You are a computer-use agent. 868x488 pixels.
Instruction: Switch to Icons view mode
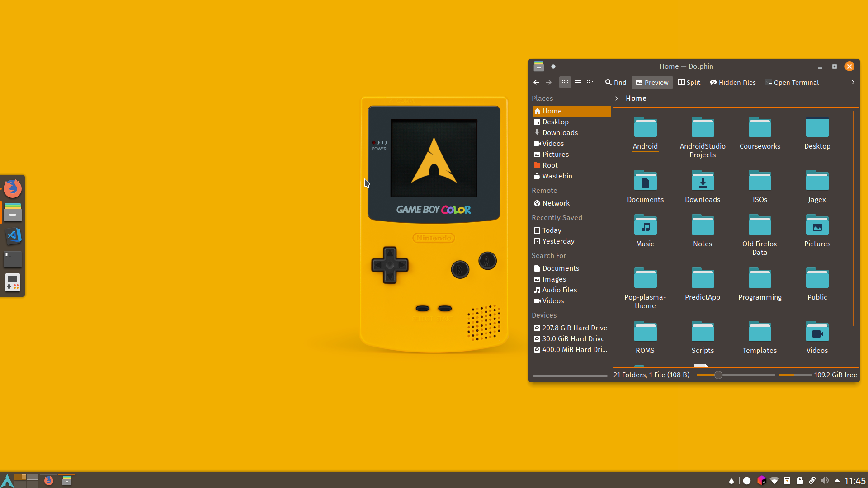(565, 82)
